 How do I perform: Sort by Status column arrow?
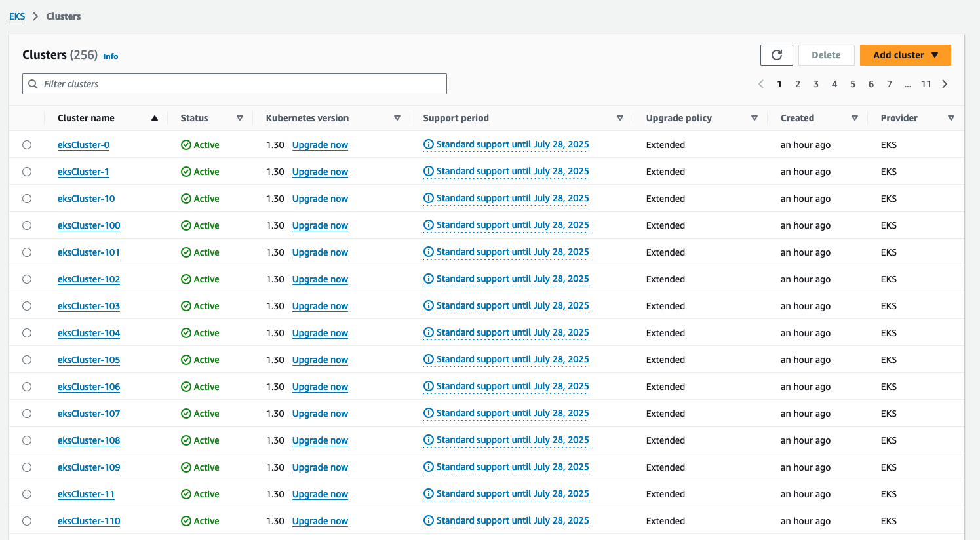(240, 118)
